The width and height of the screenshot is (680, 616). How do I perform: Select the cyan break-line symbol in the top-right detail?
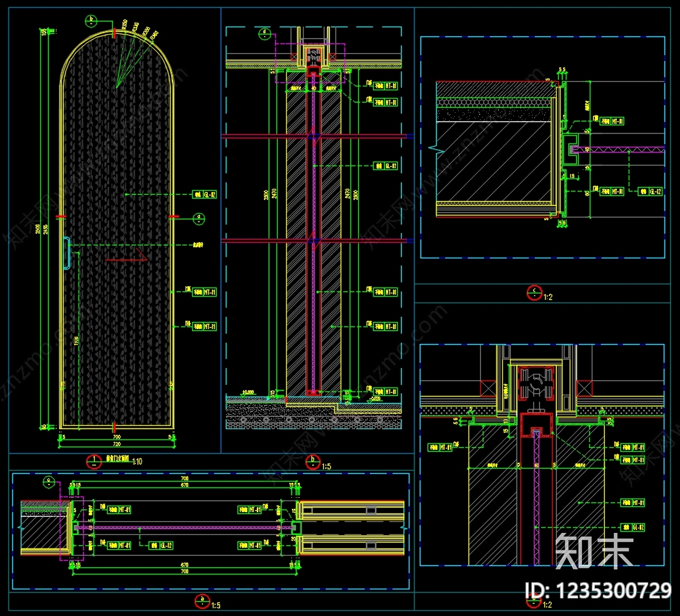(436, 149)
